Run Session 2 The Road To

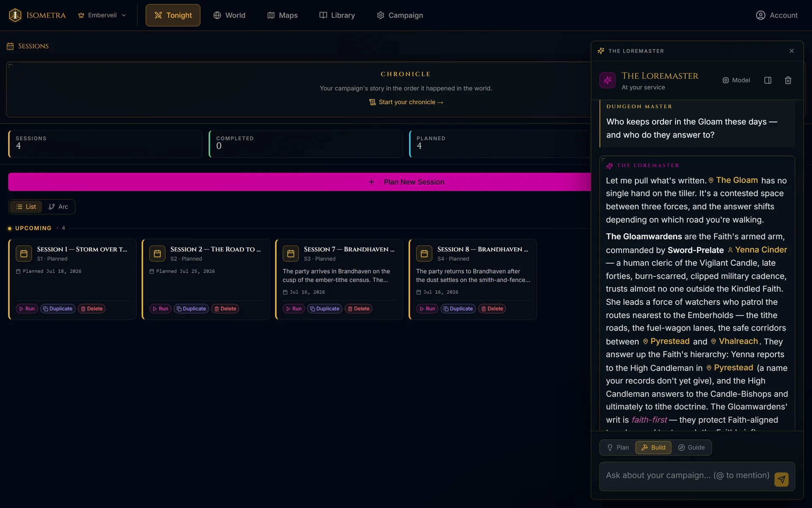[161, 309]
